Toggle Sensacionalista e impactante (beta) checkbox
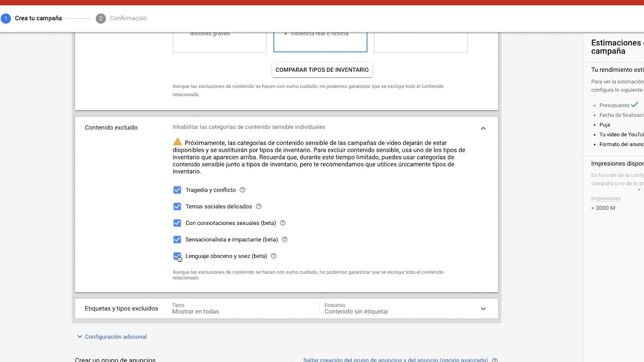This screenshot has height=362, width=644. 177,239
